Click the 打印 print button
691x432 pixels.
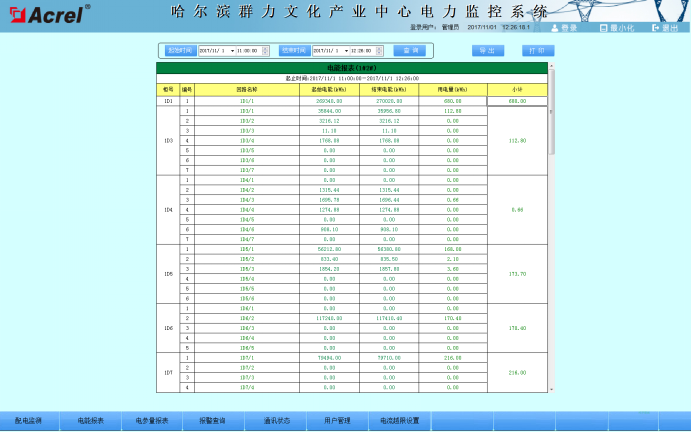point(538,51)
